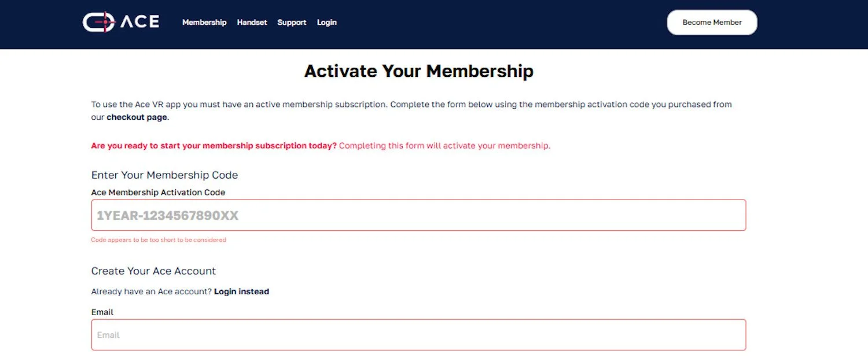Follow the checkout page link
868x362 pixels.
[x=137, y=117]
